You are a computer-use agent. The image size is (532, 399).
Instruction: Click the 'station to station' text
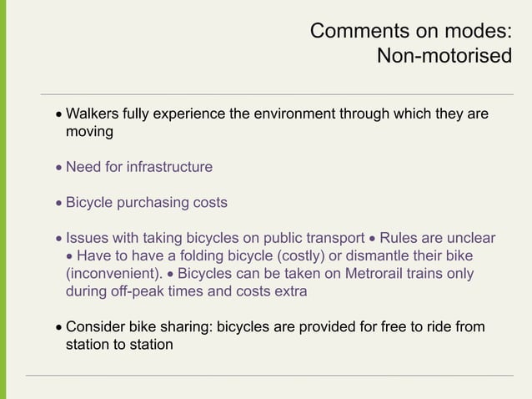pos(119,344)
